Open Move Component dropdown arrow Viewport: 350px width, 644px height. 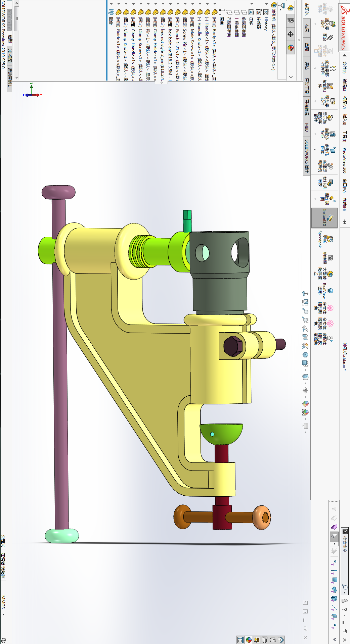pos(315,101)
